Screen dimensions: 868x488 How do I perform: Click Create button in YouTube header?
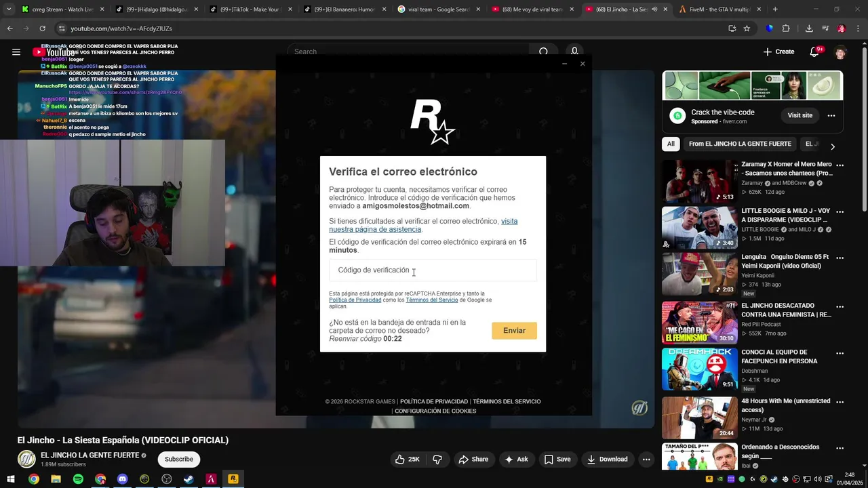pos(778,52)
